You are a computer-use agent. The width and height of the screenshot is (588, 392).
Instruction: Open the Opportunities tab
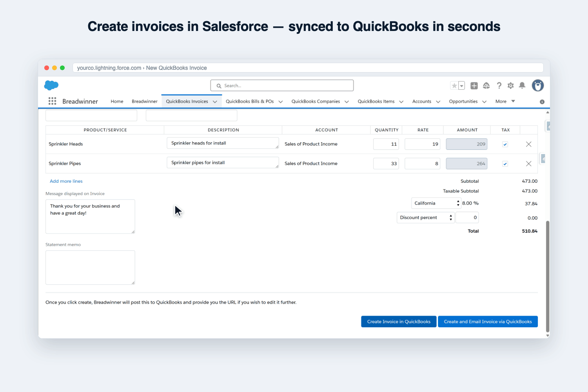(x=463, y=102)
